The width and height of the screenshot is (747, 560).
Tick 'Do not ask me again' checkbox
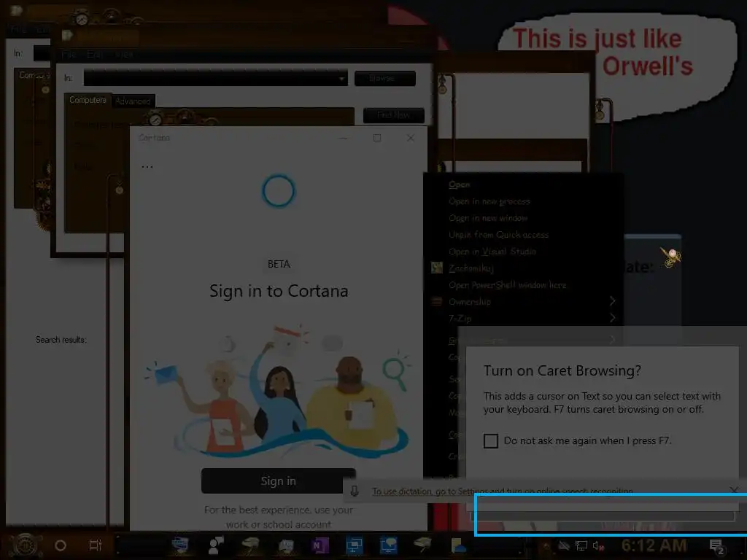click(x=491, y=441)
